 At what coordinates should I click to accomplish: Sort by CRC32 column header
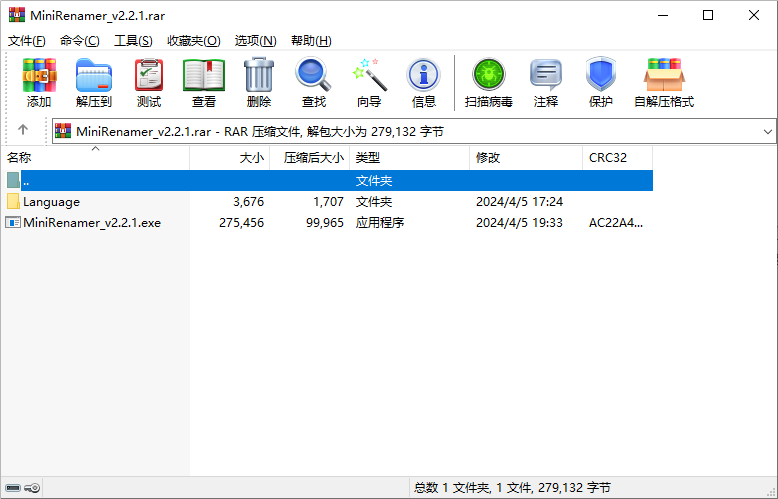coord(618,158)
